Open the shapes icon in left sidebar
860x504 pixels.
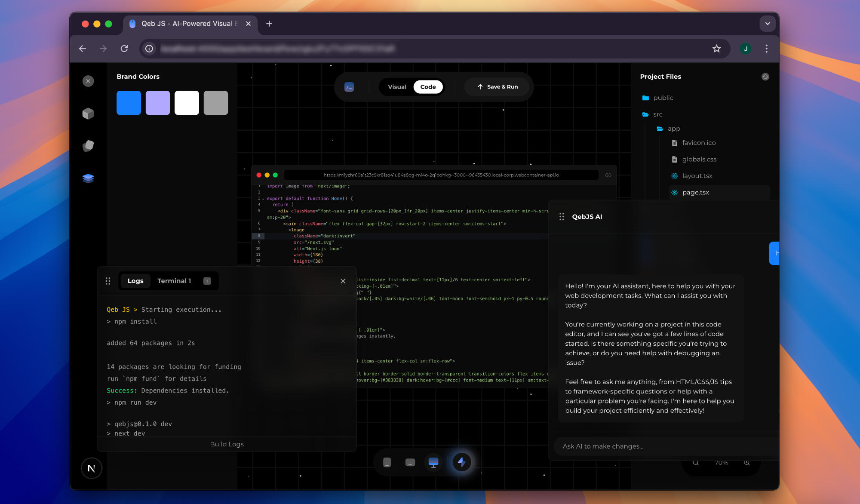click(x=88, y=146)
